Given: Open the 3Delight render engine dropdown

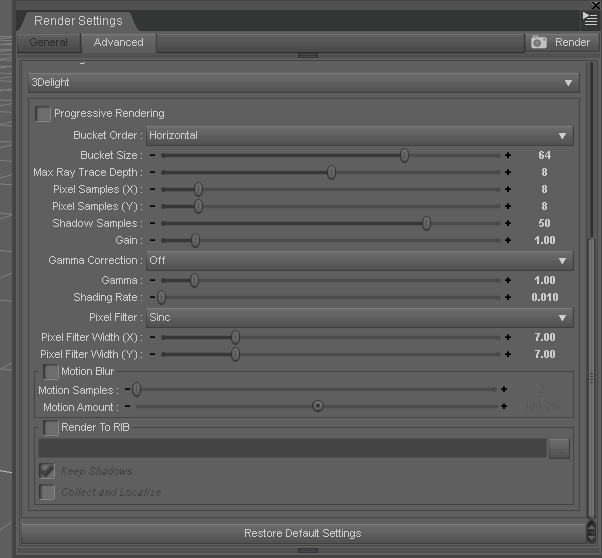Looking at the screenshot, I should tap(303, 83).
